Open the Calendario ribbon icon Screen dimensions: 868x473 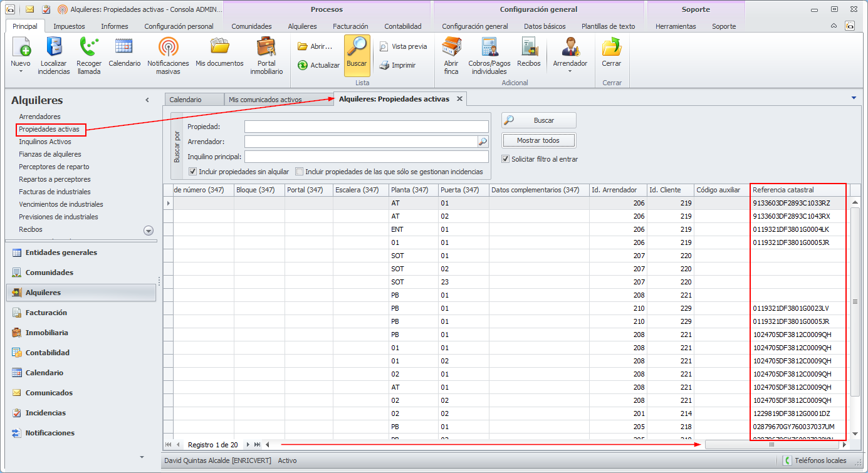tap(124, 48)
